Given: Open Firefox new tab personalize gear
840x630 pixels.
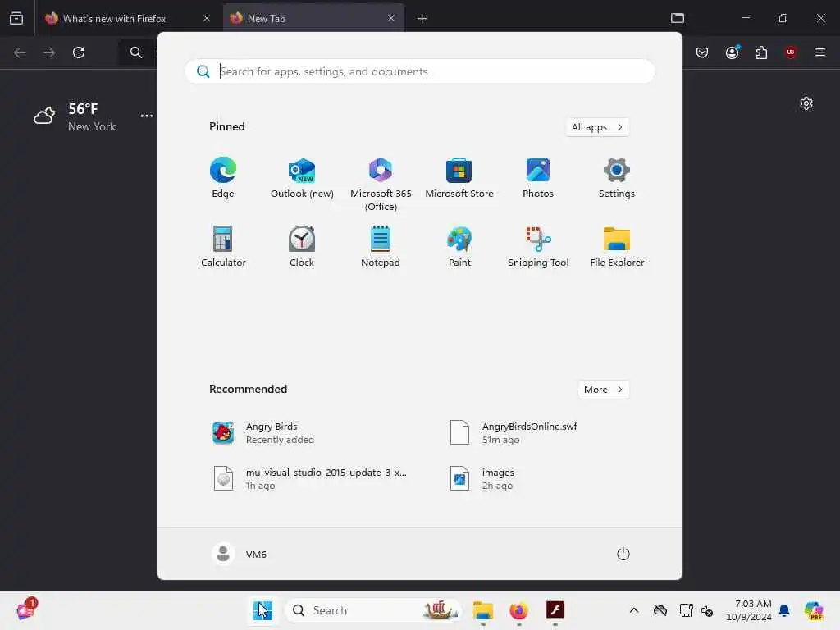Looking at the screenshot, I should point(806,103).
